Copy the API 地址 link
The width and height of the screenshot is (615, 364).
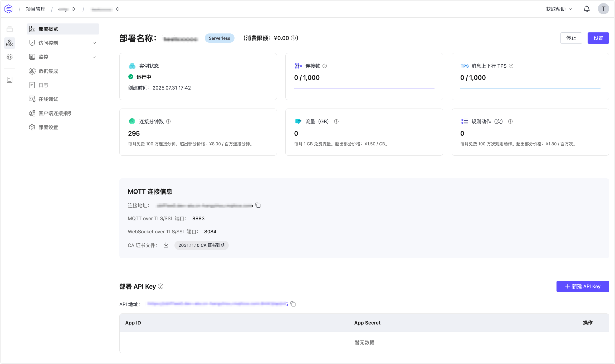[293, 304]
